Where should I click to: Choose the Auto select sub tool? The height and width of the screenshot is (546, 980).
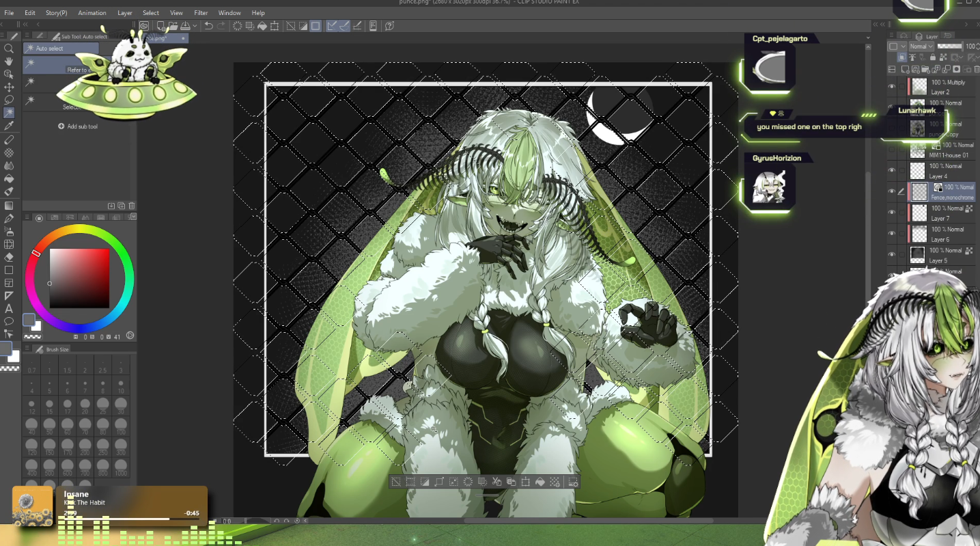[x=50, y=49]
